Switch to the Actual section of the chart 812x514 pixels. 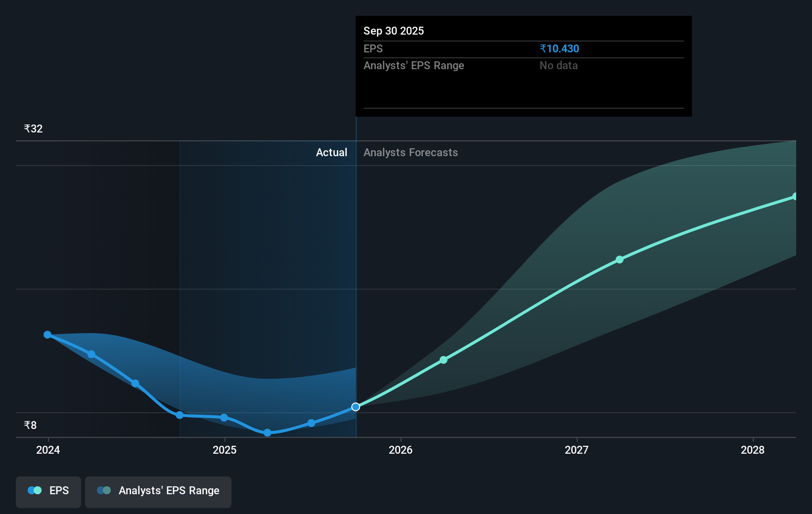331,152
